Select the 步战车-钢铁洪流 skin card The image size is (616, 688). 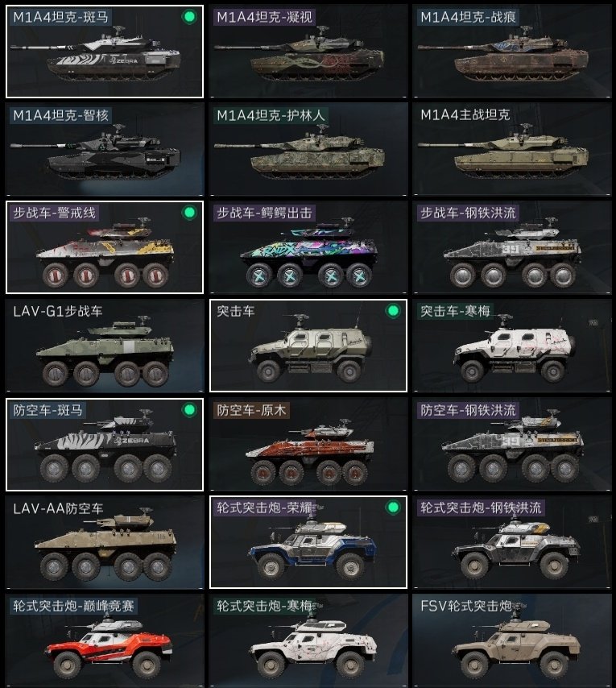pyautogui.click(x=511, y=247)
